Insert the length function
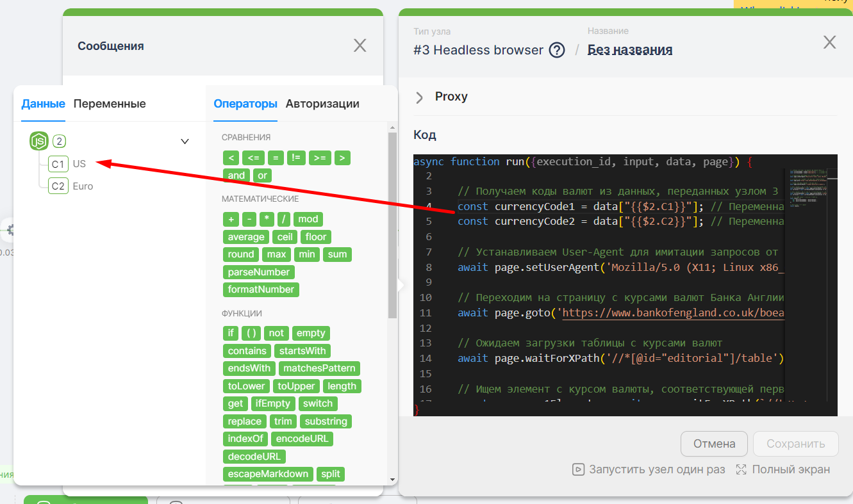This screenshot has width=853, height=504. [342, 386]
